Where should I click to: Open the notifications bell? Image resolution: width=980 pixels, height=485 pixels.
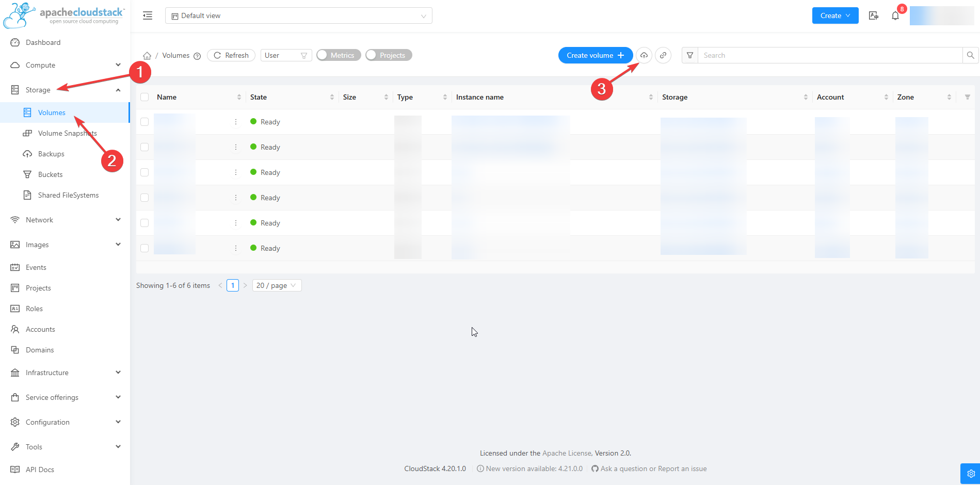pyautogui.click(x=895, y=15)
